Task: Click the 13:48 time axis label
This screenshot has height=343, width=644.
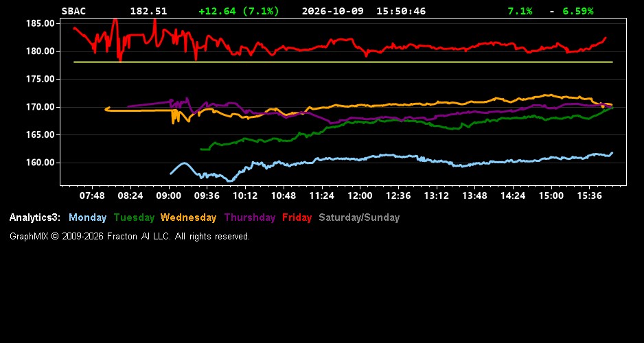Action: click(474, 196)
